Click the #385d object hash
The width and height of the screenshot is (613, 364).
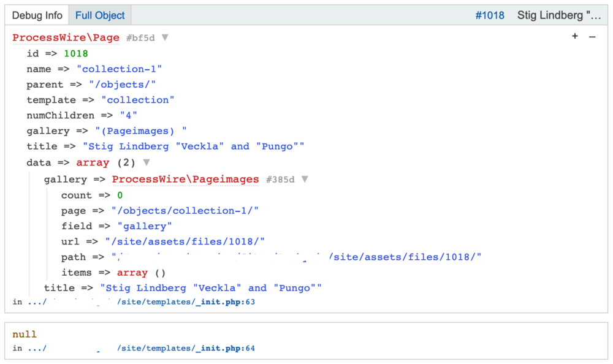click(280, 180)
